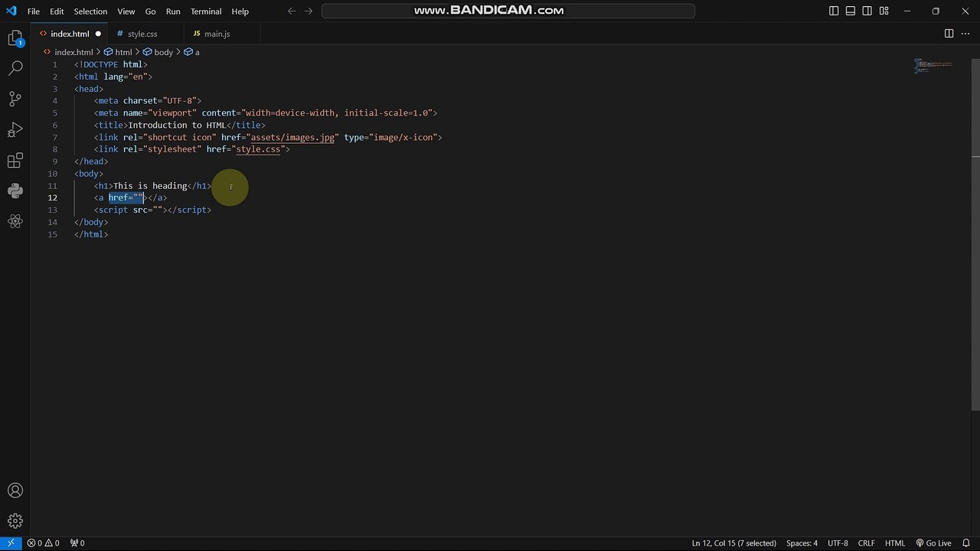Open the Run menu

click(x=173, y=11)
